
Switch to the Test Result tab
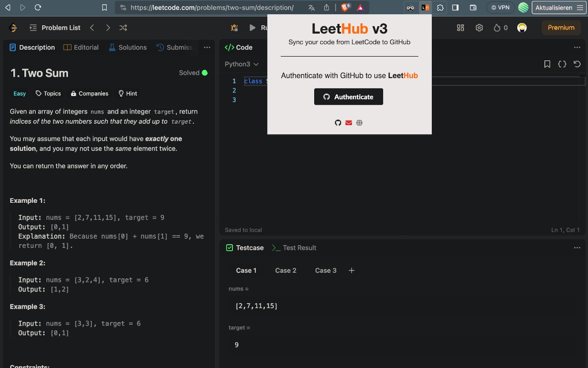tap(294, 247)
